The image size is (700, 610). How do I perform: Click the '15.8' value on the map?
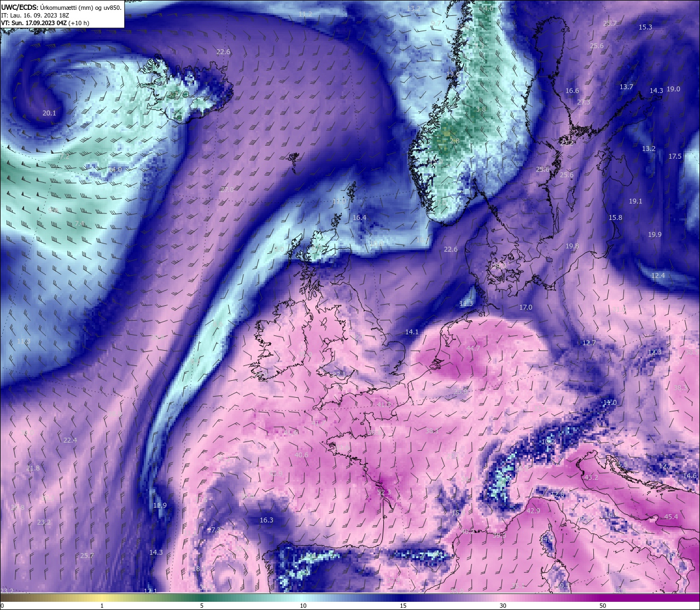tap(615, 218)
